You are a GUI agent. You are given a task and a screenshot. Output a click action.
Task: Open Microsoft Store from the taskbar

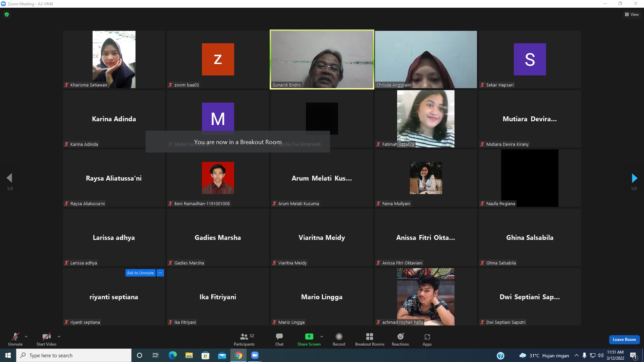coord(205,355)
